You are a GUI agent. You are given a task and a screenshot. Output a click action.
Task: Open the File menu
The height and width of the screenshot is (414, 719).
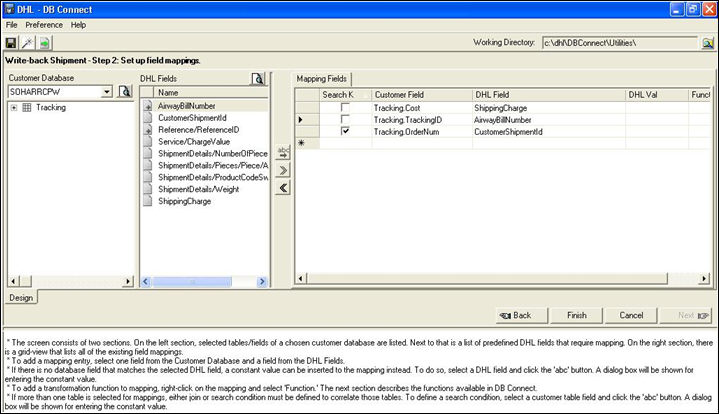point(11,25)
